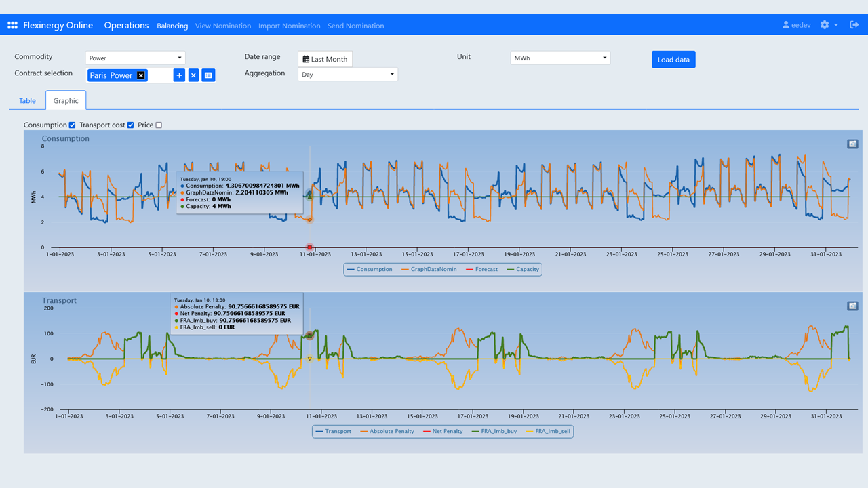Open Consumption chart export menu icon
This screenshot has height=488, width=868.
[852, 144]
